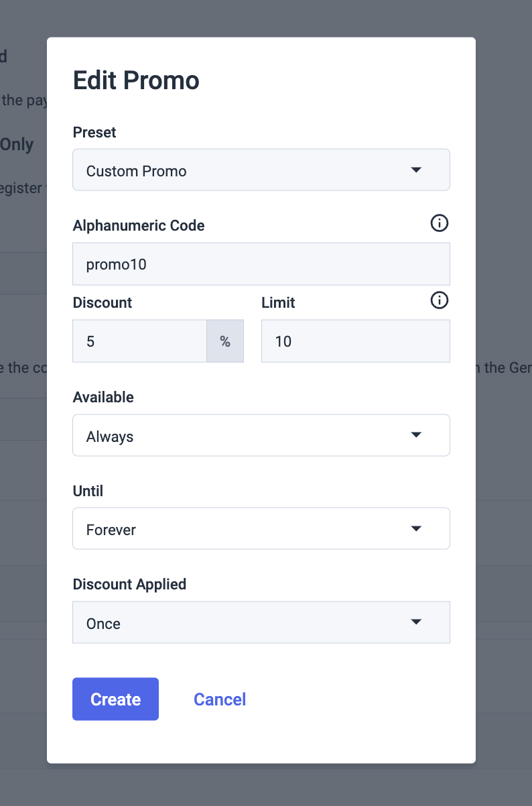
Task: Click into the Discount value field
Action: tap(139, 341)
